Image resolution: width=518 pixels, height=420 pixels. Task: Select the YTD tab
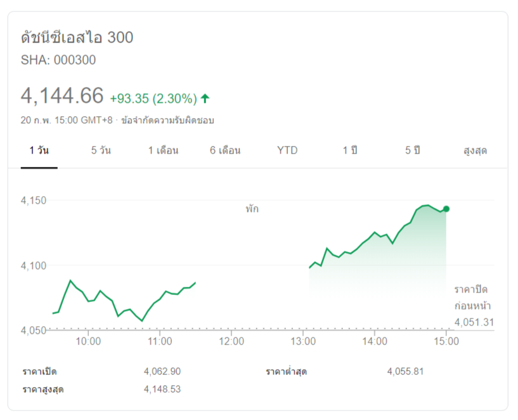click(287, 150)
